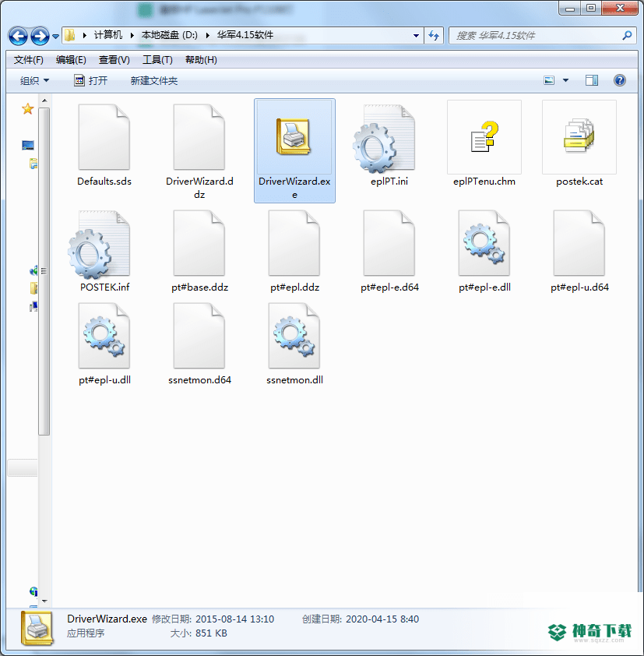Click the folder icon in the address bar
Image resolution: width=644 pixels, height=656 pixels.
(x=70, y=35)
